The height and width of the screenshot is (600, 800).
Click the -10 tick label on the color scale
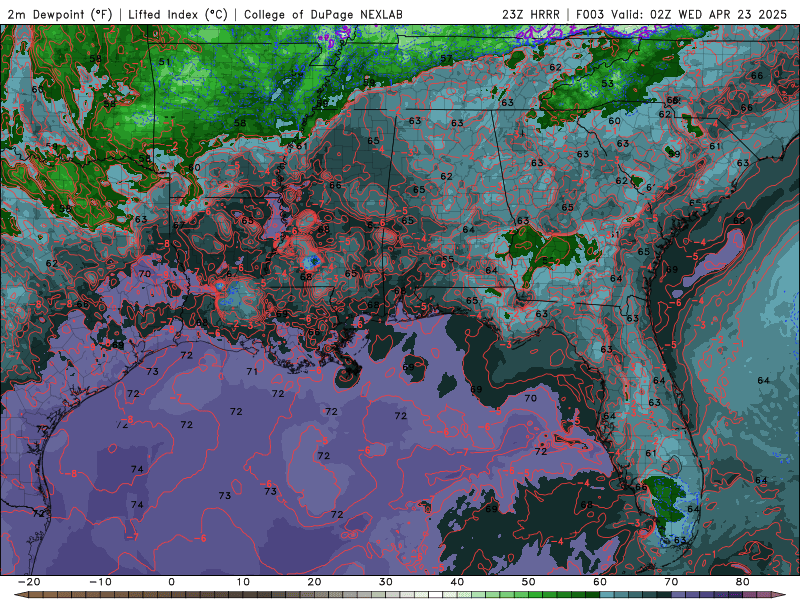tap(100, 582)
